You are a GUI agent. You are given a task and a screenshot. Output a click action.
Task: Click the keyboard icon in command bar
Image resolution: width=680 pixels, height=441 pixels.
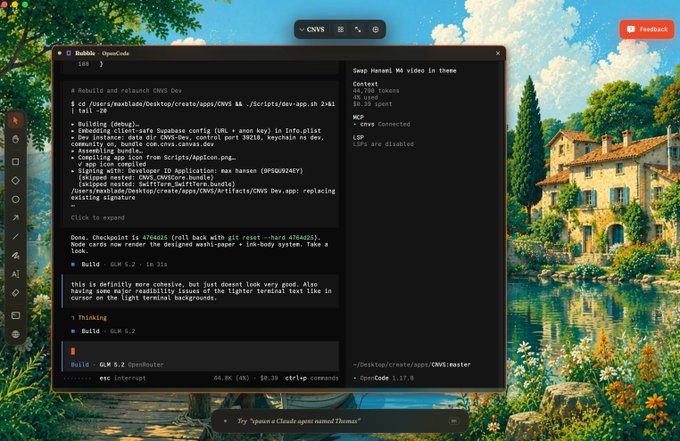coord(454,421)
